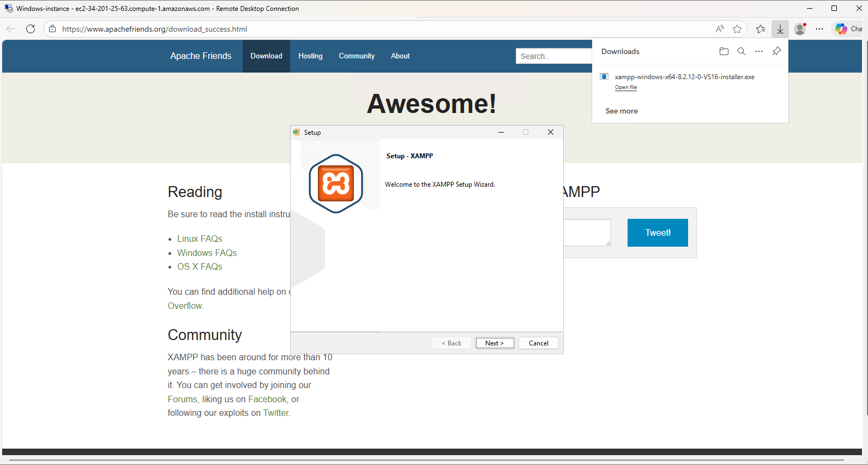Click the tweet message text area
Screen dimensions: 868x465
coord(587,233)
